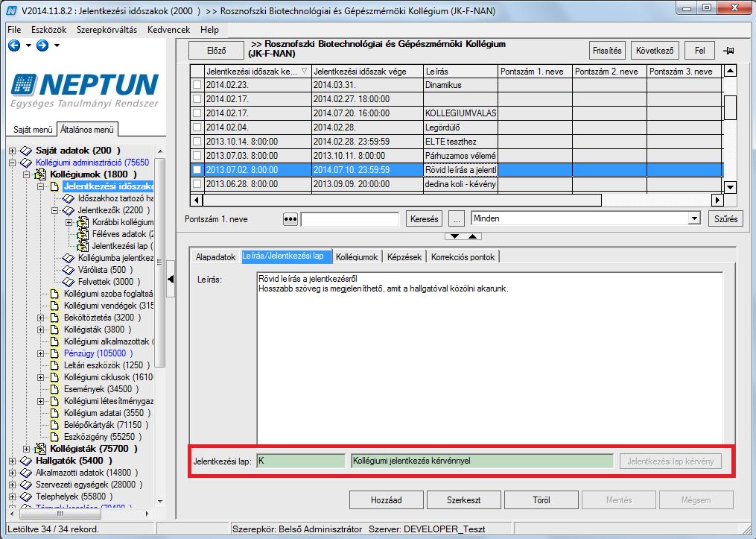
Task: Click the Belépőkártyák (71150) page icon
Action: (x=54, y=425)
